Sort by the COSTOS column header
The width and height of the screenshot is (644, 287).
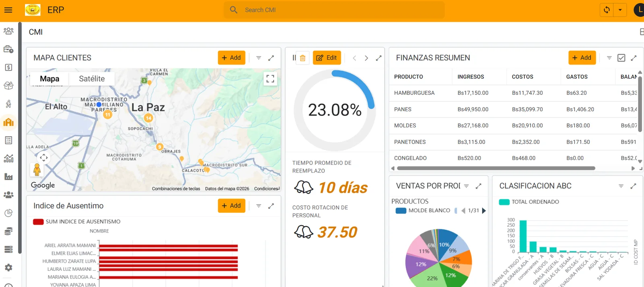(x=522, y=77)
